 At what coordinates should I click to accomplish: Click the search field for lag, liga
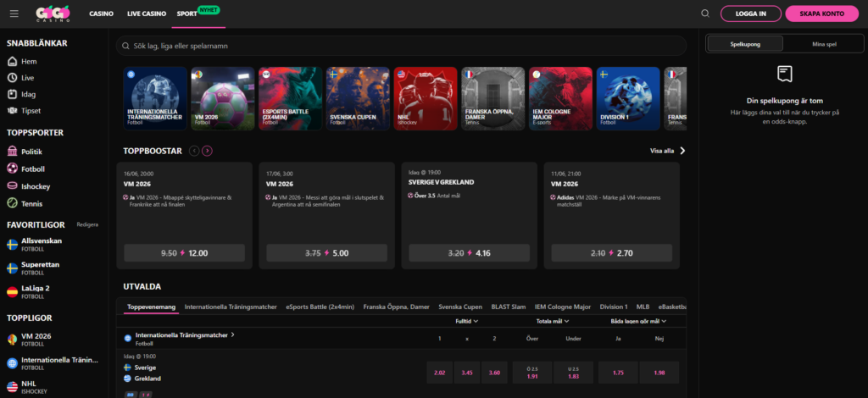tap(401, 46)
